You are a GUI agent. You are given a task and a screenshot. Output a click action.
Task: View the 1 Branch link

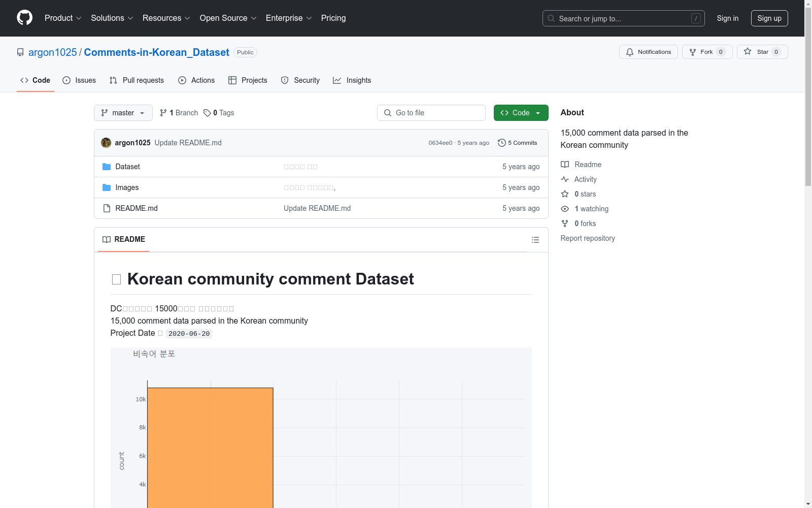pos(179,113)
